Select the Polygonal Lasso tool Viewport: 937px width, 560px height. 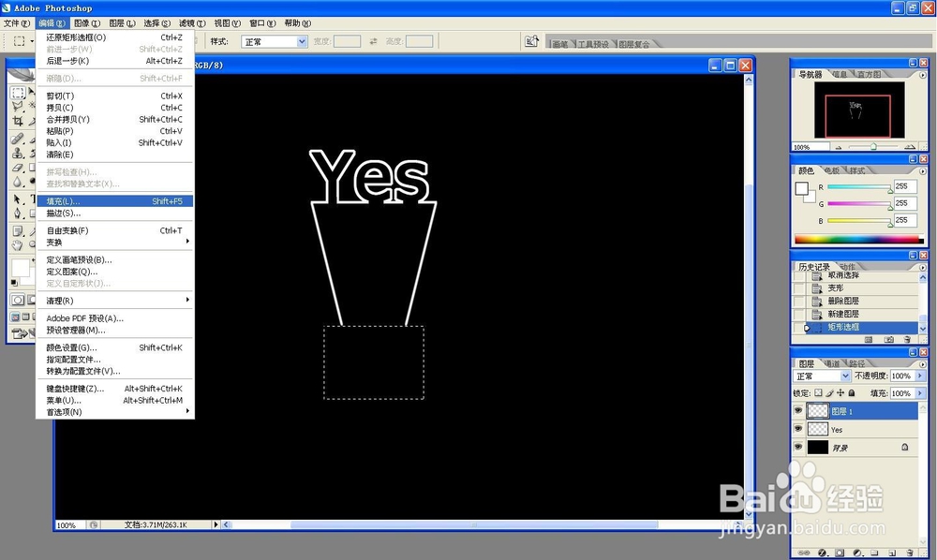pyautogui.click(x=18, y=106)
